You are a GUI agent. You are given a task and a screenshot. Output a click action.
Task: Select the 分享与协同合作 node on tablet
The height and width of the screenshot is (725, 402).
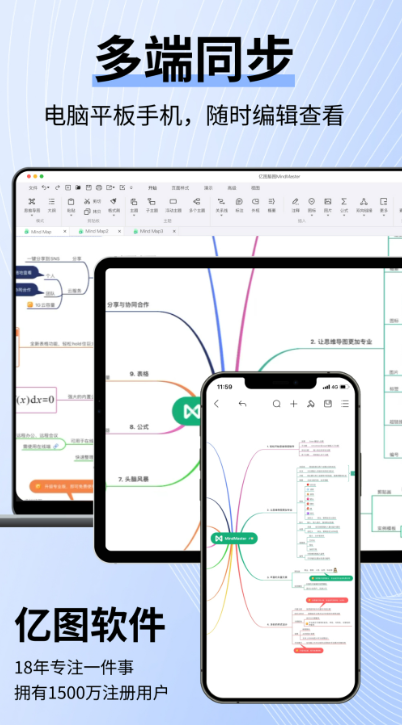tap(128, 305)
